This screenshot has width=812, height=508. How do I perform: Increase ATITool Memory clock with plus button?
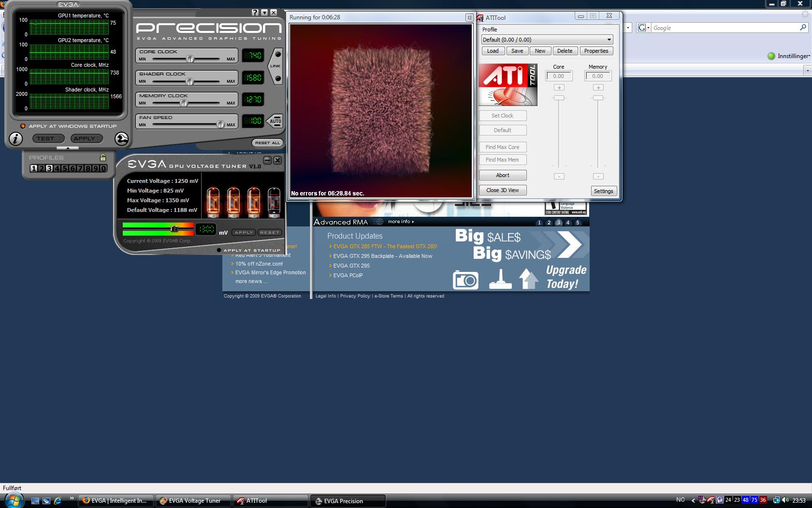click(x=598, y=88)
